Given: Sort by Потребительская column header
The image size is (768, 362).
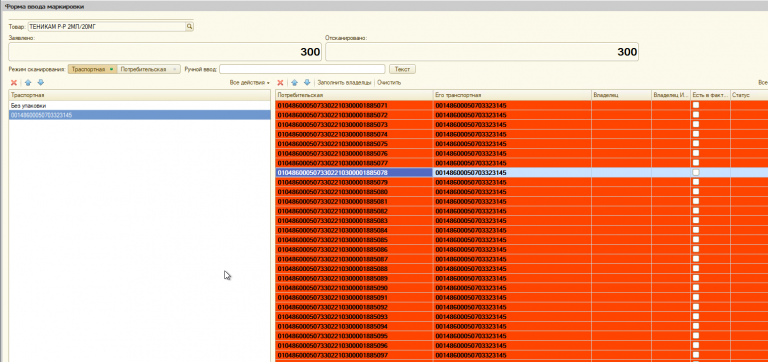Looking at the screenshot, I should click(354, 95).
